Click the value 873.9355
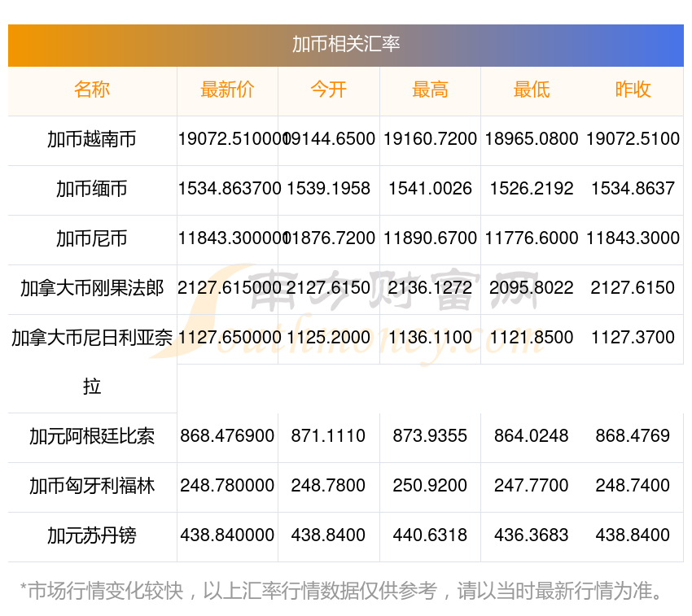 point(430,436)
